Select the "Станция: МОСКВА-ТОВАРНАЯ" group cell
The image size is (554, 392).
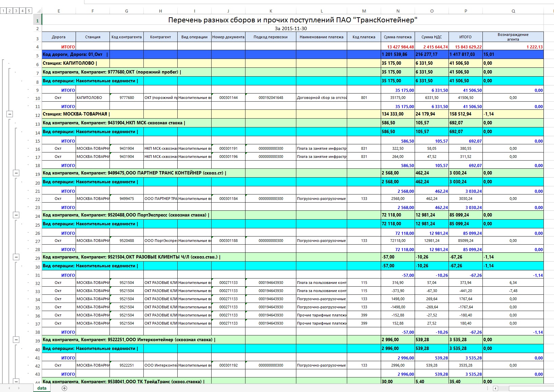[76, 114]
